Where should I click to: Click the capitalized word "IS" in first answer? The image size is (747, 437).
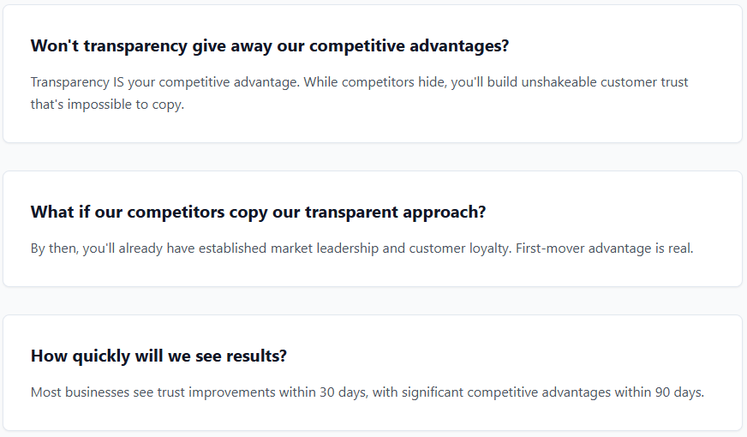[x=118, y=82]
